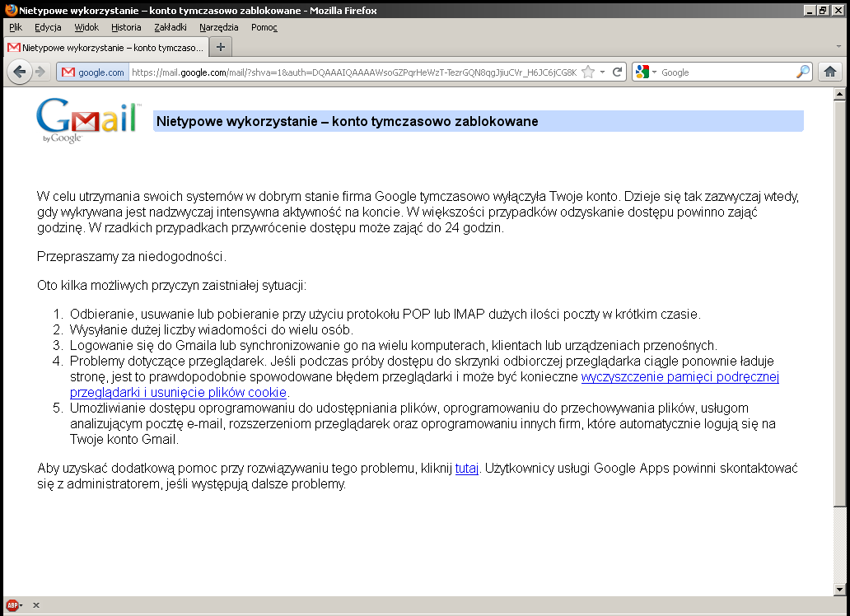
Task: Click the search magnifier icon
Action: coord(802,72)
